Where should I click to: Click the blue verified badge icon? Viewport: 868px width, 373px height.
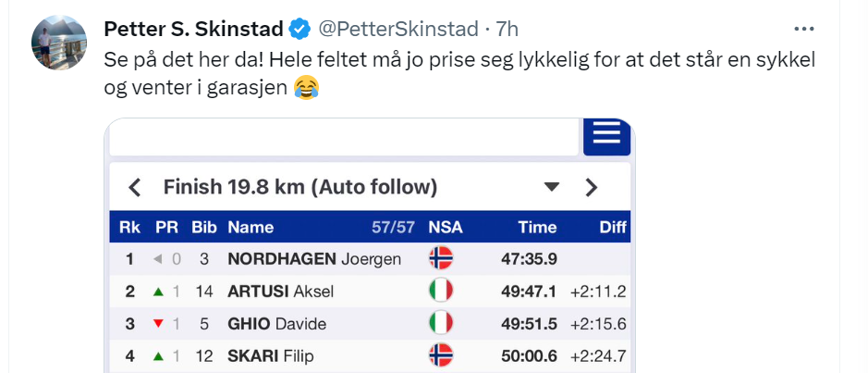click(300, 29)
